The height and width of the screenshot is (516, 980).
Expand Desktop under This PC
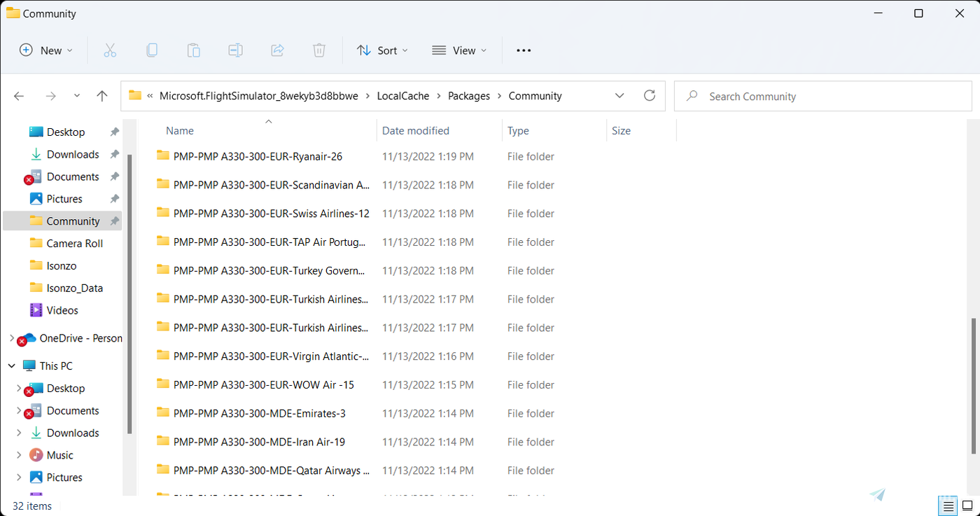click(x=19, y=388)
